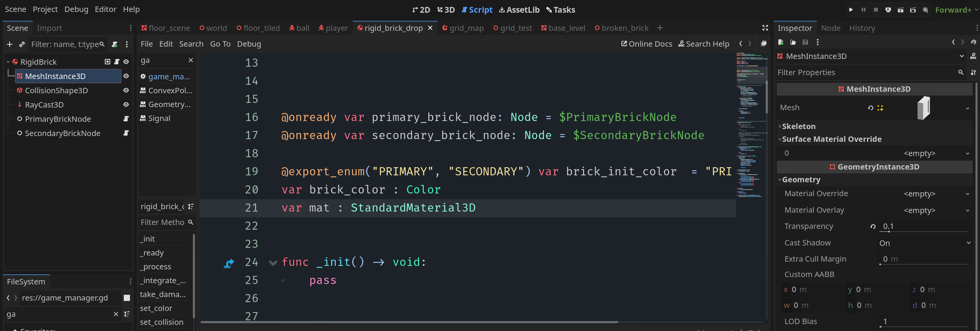Open Search Help
This screenshot has height=331, width=980.
click(x=704, y=44)
